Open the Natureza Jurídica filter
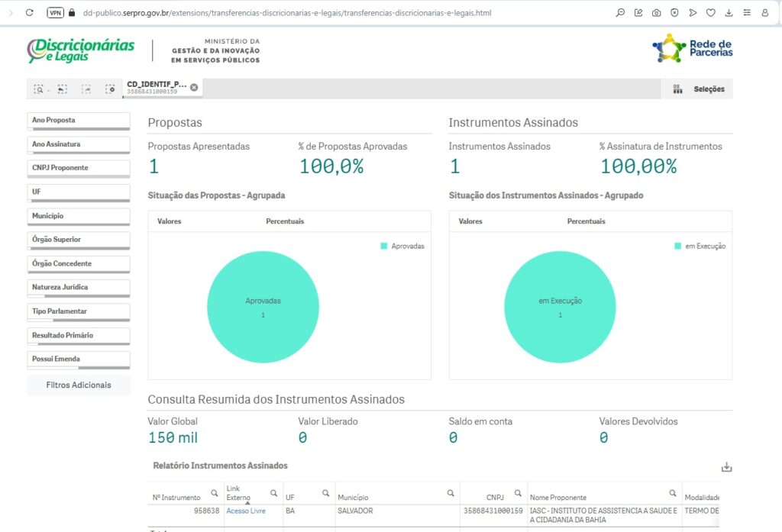The height and width of the screenshot is (532, 782). click(79, 288)
